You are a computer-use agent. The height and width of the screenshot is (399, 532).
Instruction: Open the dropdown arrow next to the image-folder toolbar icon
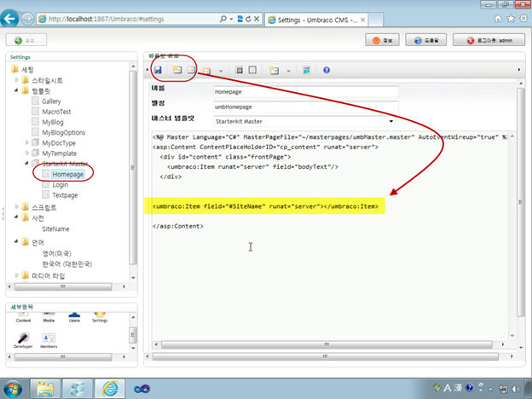[x=288, y=71]
